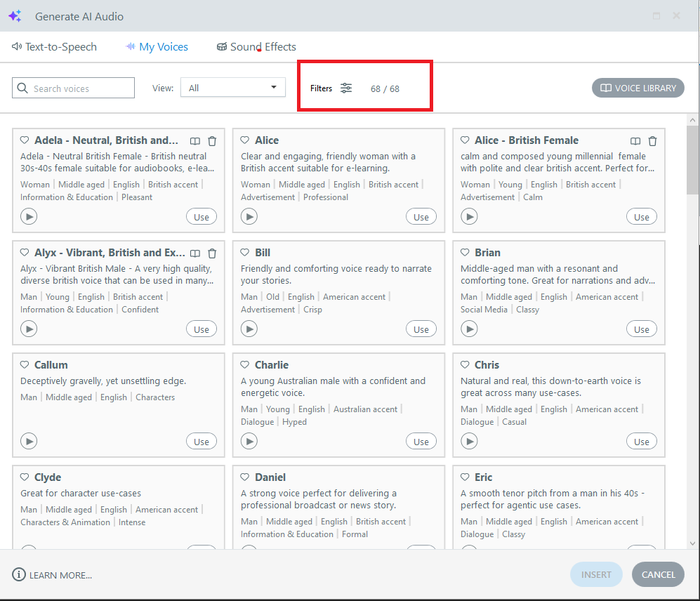Image resolution: width=700 pixels, height=601 pixels.
Task: Expand the View dropdown set to All
Action: (x=232, y=88)
